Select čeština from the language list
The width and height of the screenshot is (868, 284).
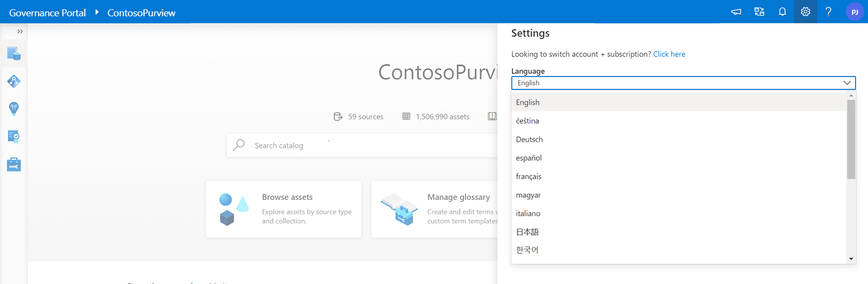coord(679,121)
